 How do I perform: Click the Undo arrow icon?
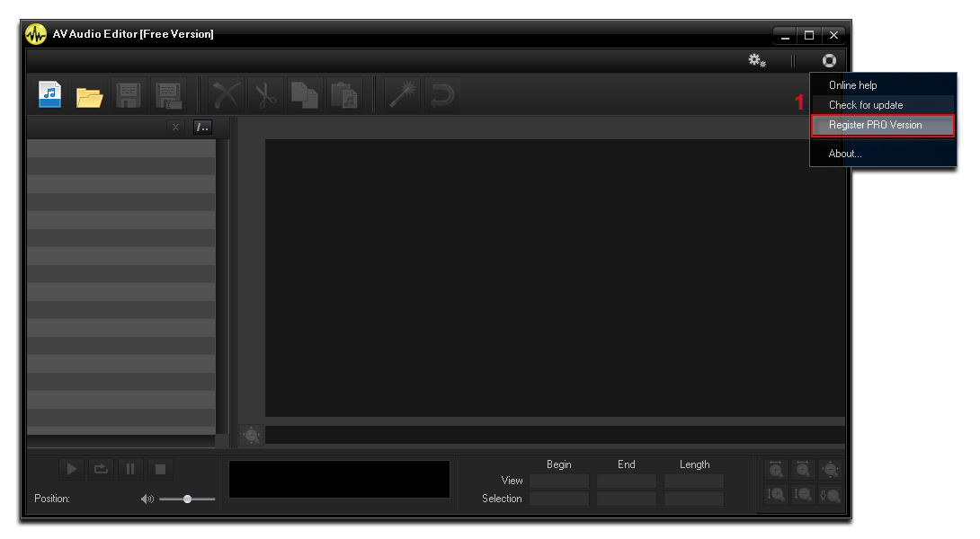click(x=442, y=94)
